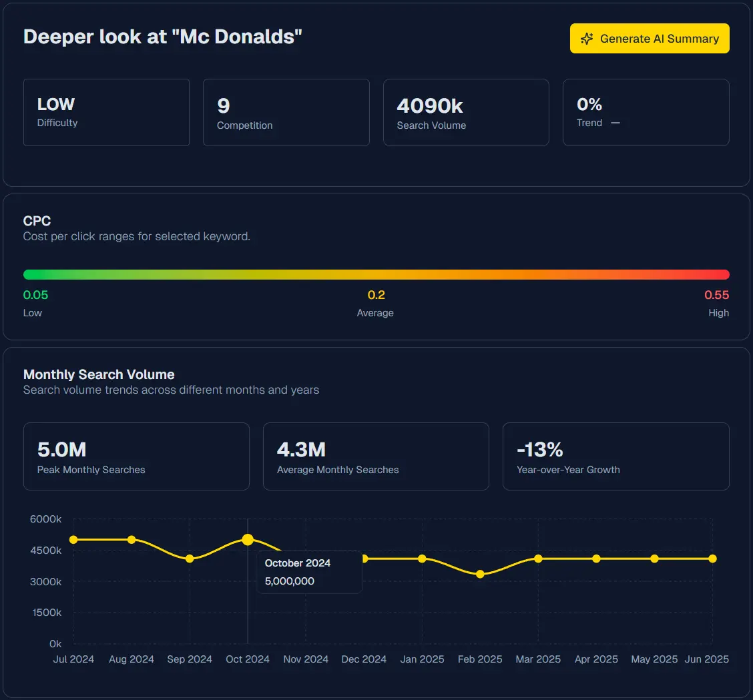The height and width of the screenshot is (700, 753).
Task: Open the 4090k Search Volume card
Action: coord(466,112)
